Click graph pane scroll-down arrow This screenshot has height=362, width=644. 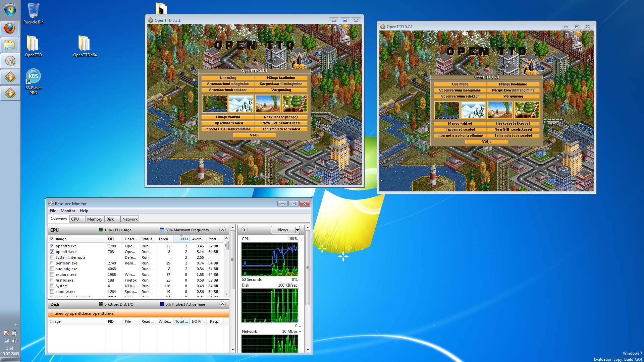coord(308,350)
